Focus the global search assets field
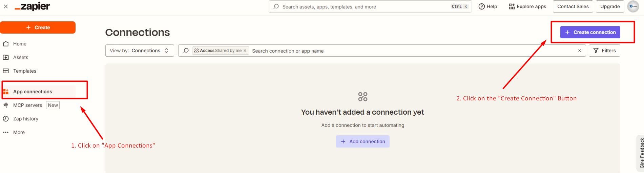 pos(370,6)
